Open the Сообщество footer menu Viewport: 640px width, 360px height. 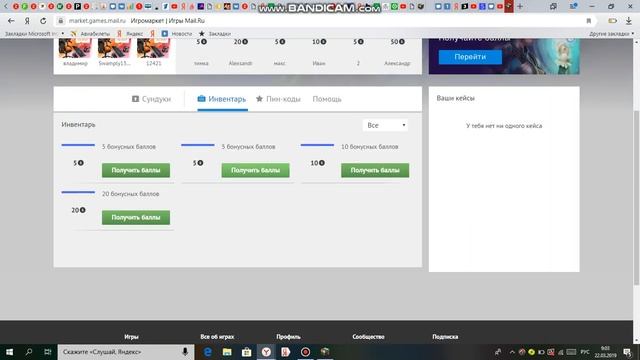click(368, 337)
